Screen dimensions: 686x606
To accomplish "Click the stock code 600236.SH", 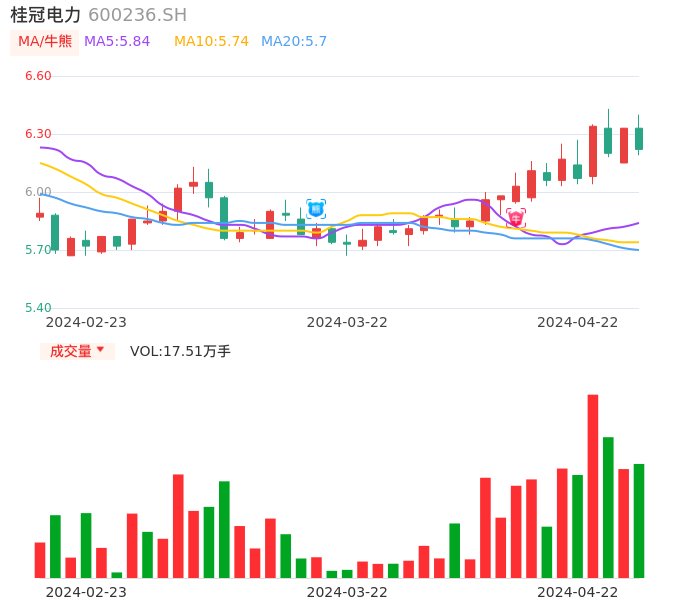I will pos(137,15).
